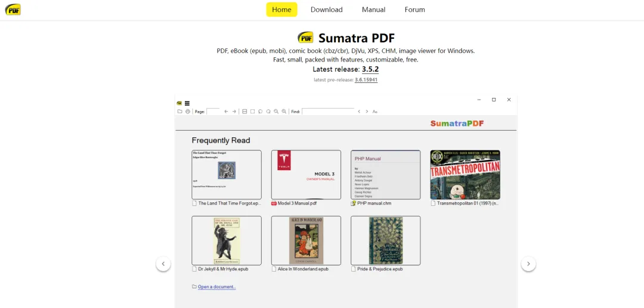Click the Open file folder icon in the toolbar
This screenshot has height=308, width=644.
click(x=180, y=112)
